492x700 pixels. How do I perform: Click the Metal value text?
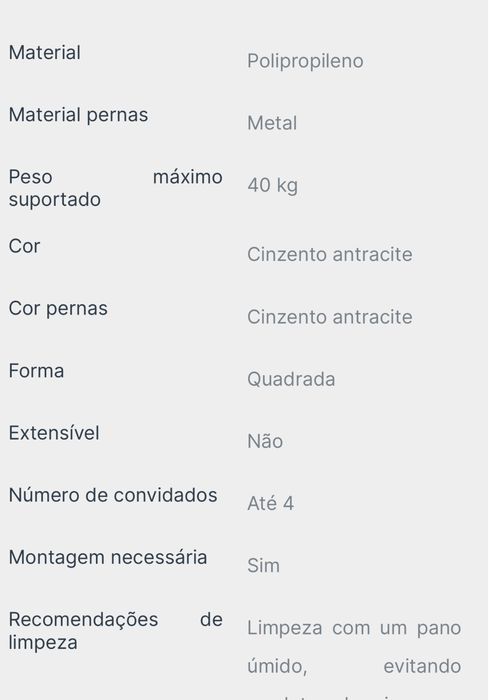272,123
